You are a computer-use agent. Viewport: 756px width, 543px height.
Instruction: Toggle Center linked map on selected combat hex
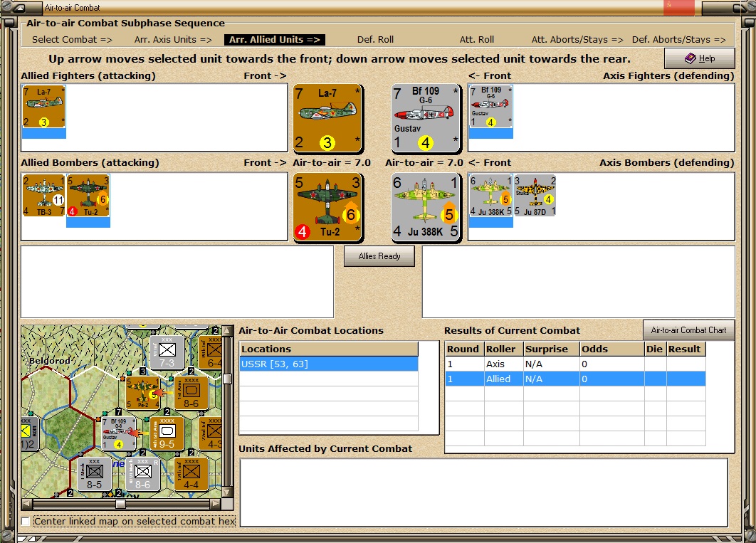[26, 522]
